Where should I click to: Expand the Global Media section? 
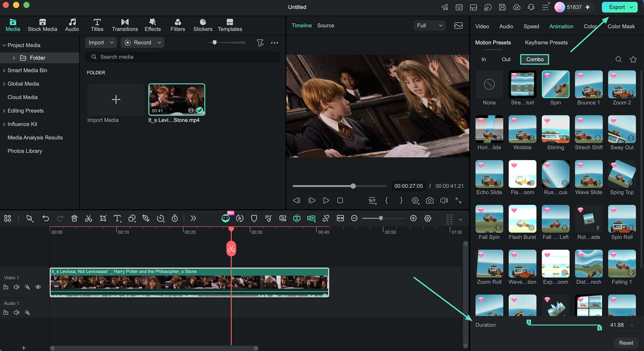(x=4, y=84)
